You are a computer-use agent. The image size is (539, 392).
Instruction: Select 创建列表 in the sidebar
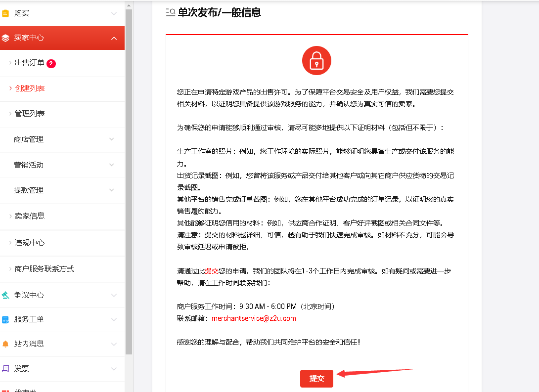[30, 88]
